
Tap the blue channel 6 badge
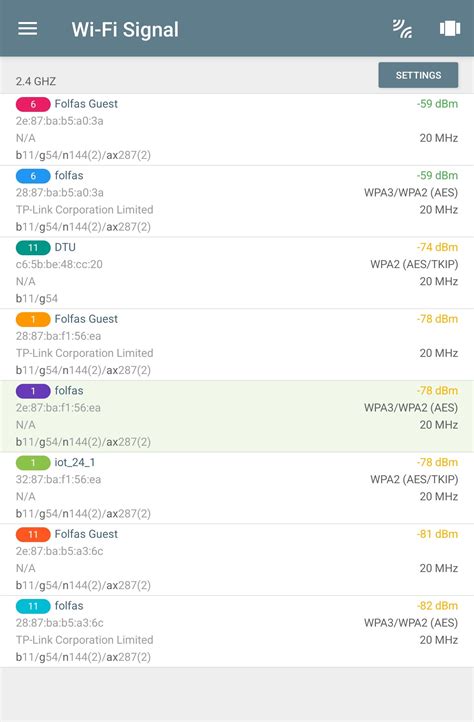33,176
